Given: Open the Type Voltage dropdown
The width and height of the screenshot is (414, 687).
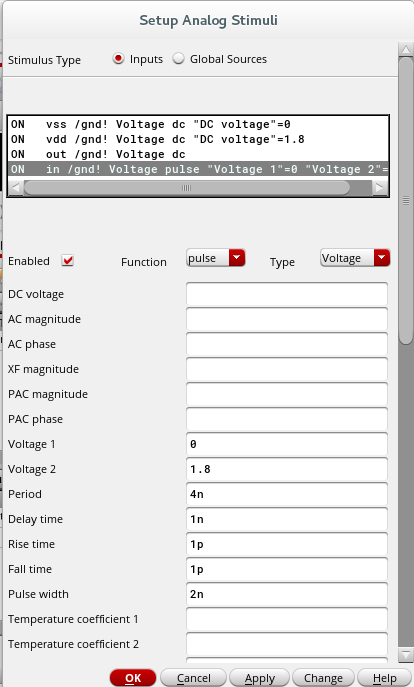Looking at the screenshot, I should (355, 258).
